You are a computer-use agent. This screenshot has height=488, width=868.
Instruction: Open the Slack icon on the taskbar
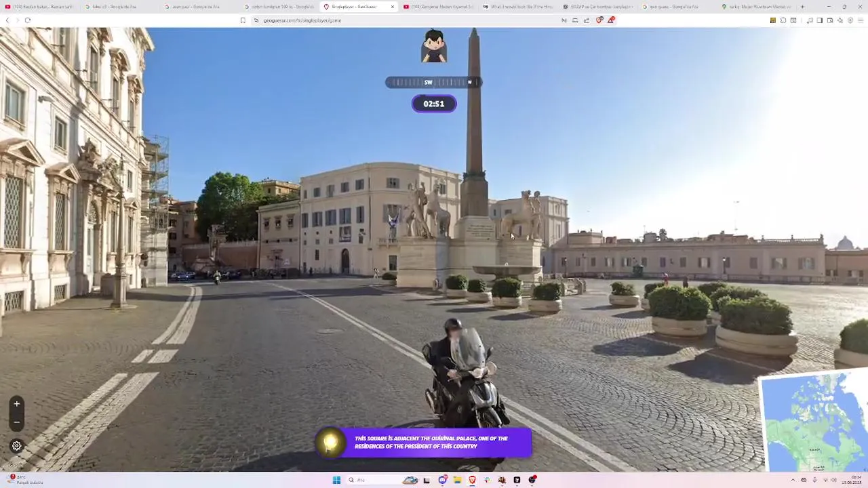tap(487, 480)
